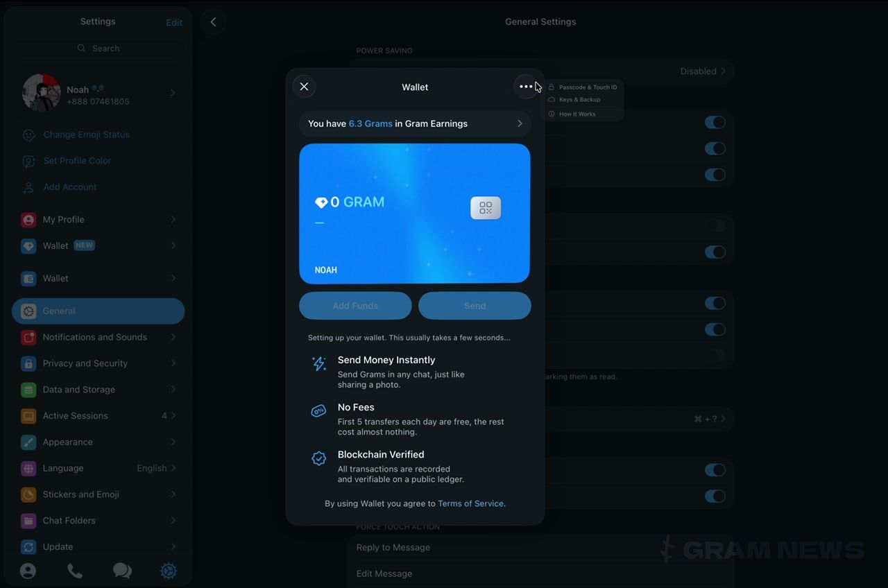Open Language English chevron
This screenshot has width=888, height=588.
click(173, 469)
